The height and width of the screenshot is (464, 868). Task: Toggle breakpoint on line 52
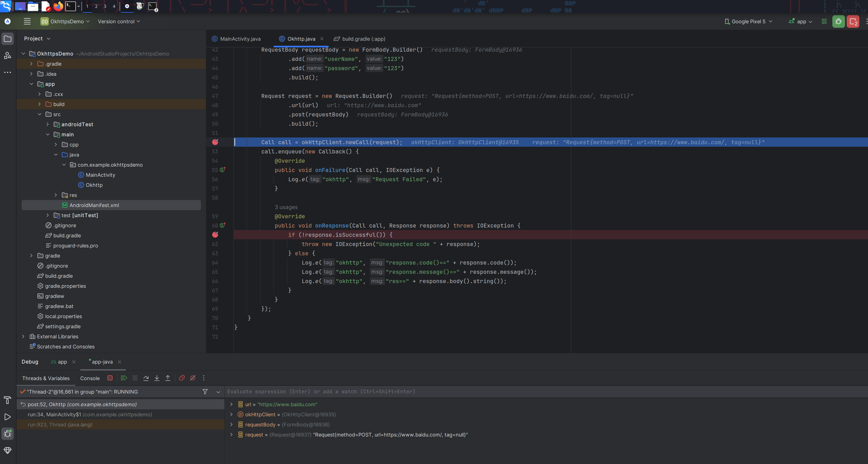tap(215, 142)
